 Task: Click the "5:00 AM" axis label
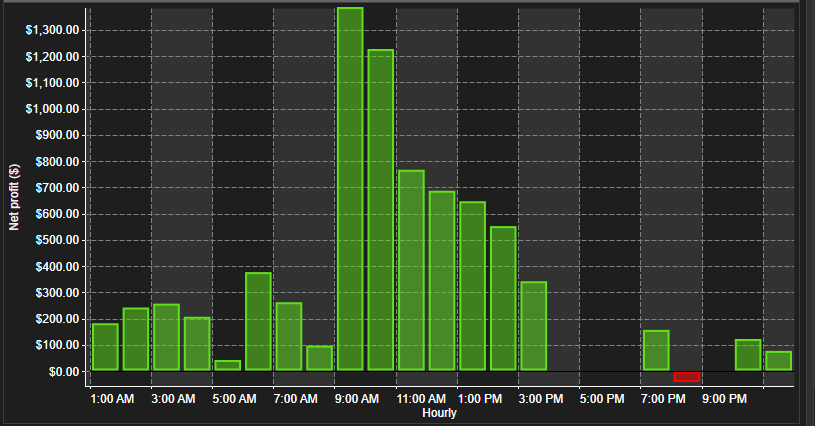click(x=234, y=399)
